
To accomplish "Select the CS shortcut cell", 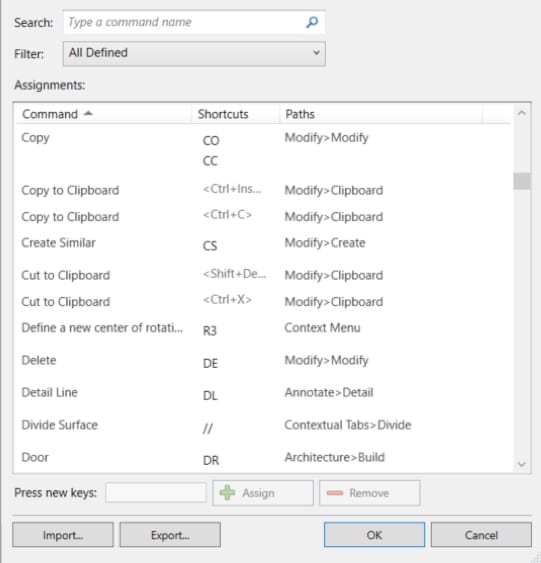I will [210, 246].
